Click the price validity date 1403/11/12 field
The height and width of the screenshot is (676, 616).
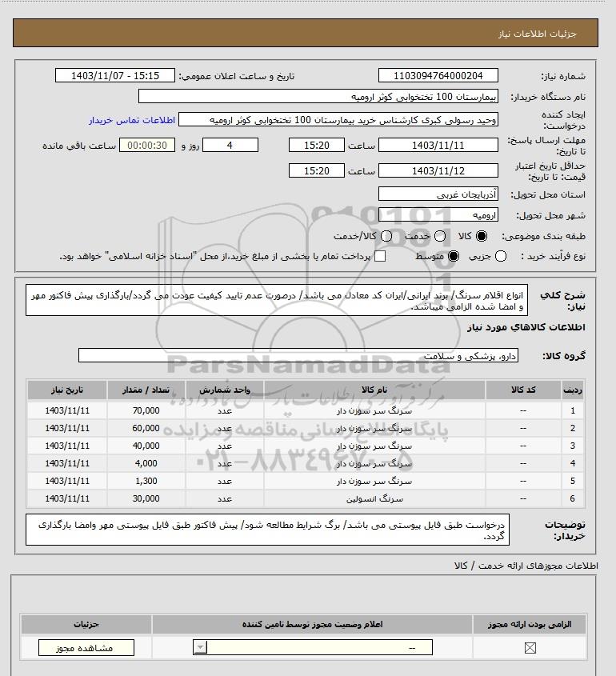pyautogui.click(x=438, y=170)
